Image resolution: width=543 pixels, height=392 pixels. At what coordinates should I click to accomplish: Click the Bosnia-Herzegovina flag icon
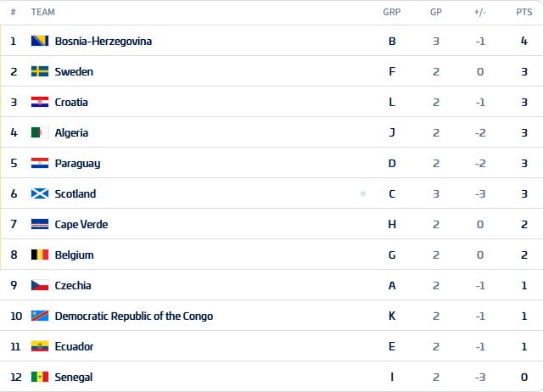(x=40, y=41)
